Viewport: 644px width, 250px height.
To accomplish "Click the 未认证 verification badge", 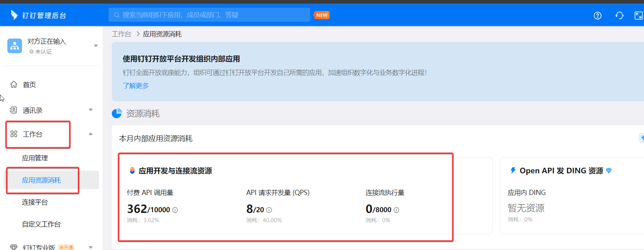I will click(41, 52).
